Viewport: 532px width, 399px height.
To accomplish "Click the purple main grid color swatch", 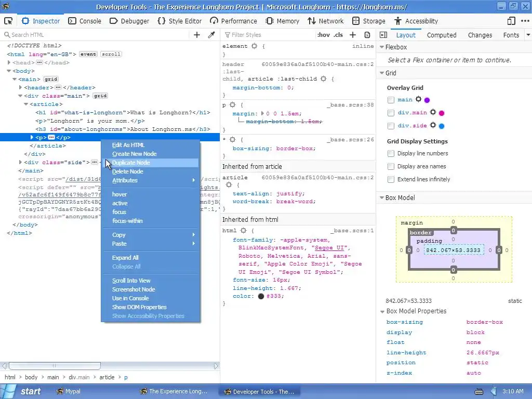I will click(427, 100).
